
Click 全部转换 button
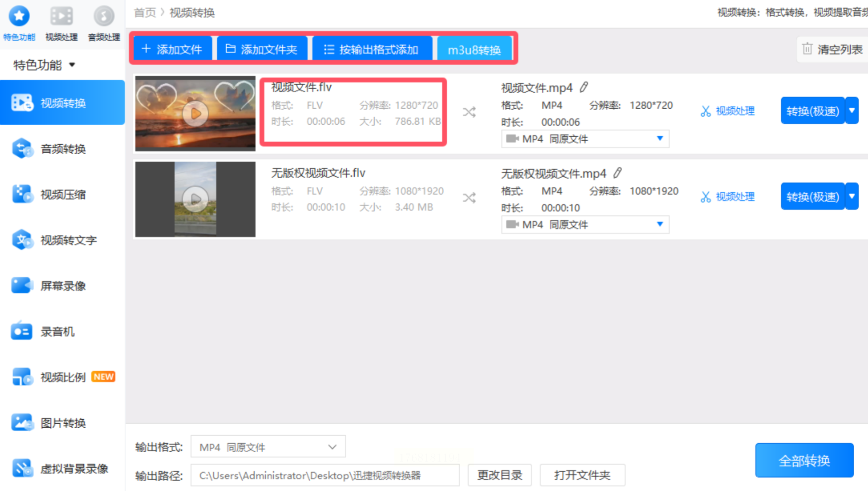(x=804, y=460)
